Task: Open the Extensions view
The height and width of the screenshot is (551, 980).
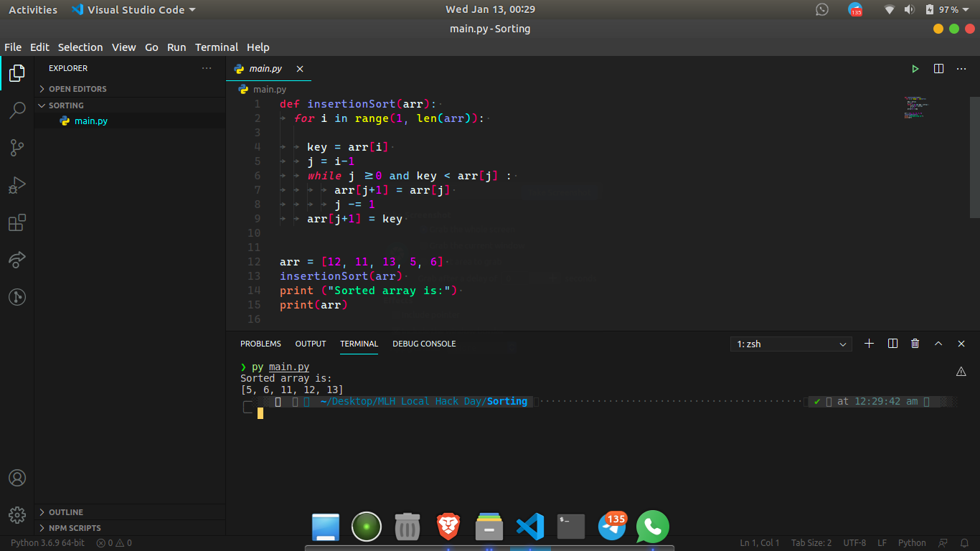Action: [17, 222]
